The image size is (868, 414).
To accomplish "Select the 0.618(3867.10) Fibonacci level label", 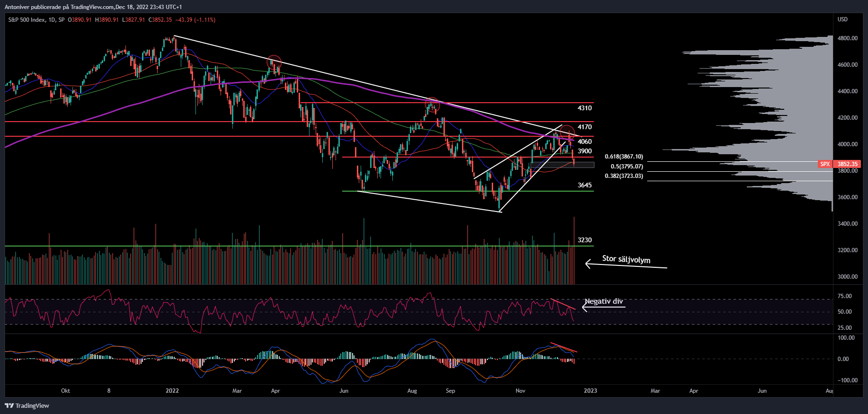I will tap(624, 157).
